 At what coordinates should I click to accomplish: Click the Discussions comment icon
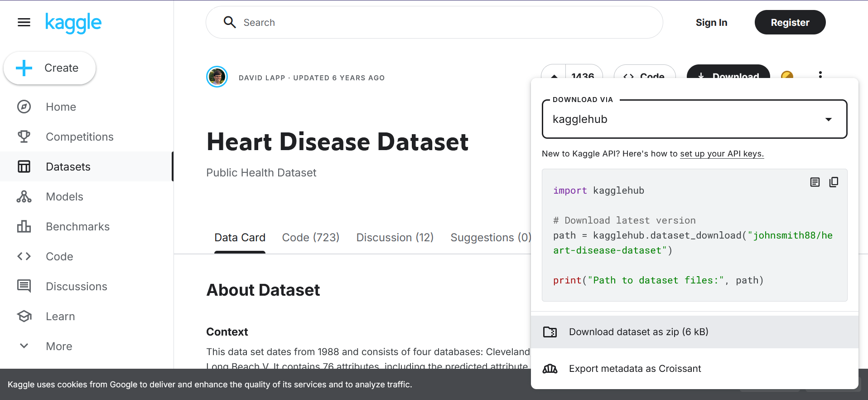tap(24, 286)
